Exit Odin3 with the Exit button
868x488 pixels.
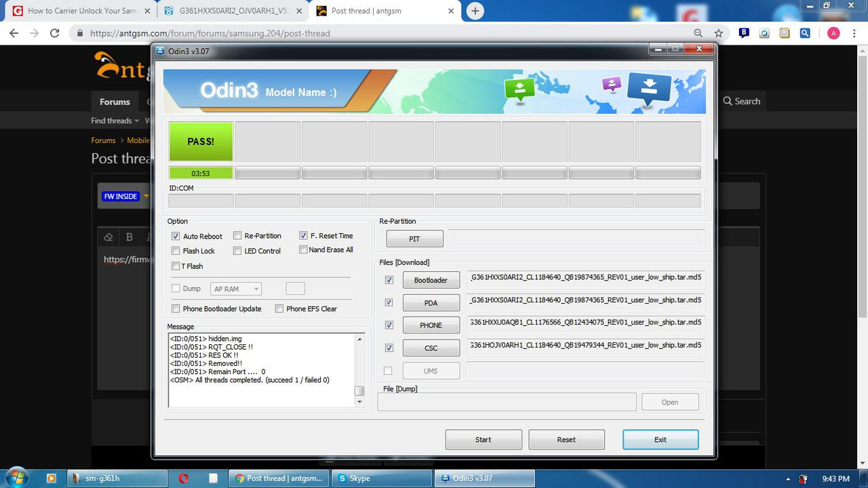point(660,439)
